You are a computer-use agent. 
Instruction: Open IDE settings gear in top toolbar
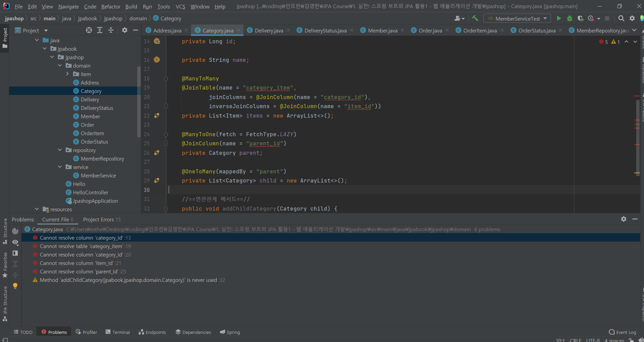(632, 18)
